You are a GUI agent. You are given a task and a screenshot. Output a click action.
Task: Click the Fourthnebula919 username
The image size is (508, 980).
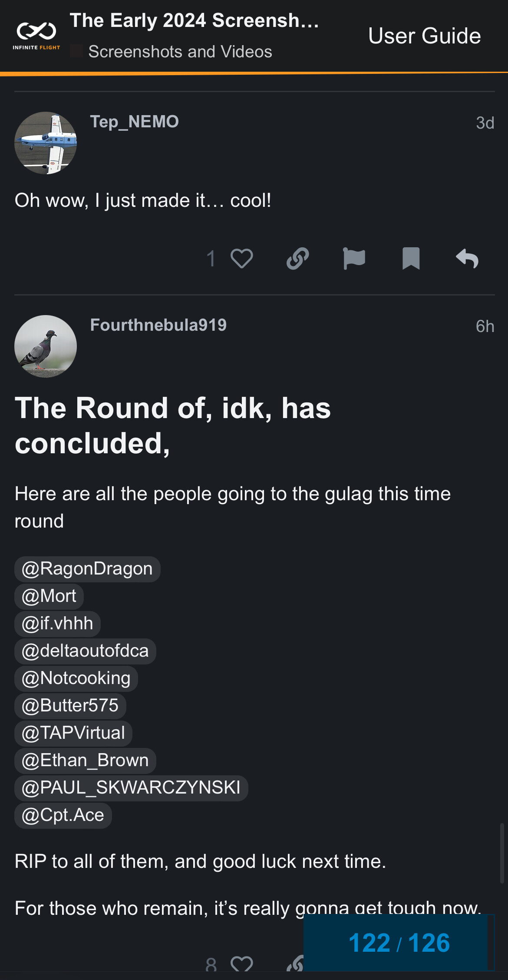[158, 325]
